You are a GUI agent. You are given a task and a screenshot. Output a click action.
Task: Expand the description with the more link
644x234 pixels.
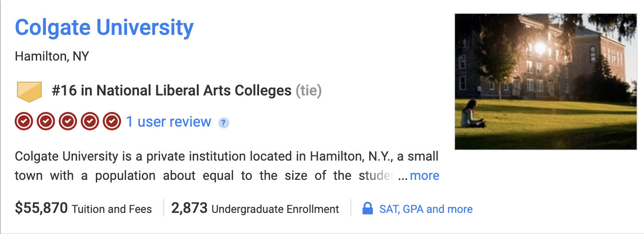425,176
